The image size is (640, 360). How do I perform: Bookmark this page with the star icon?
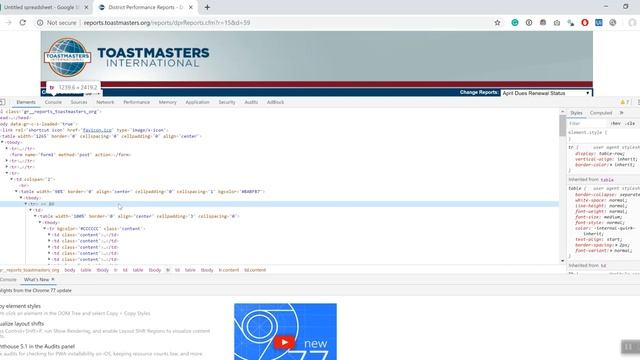coord(497,23)
